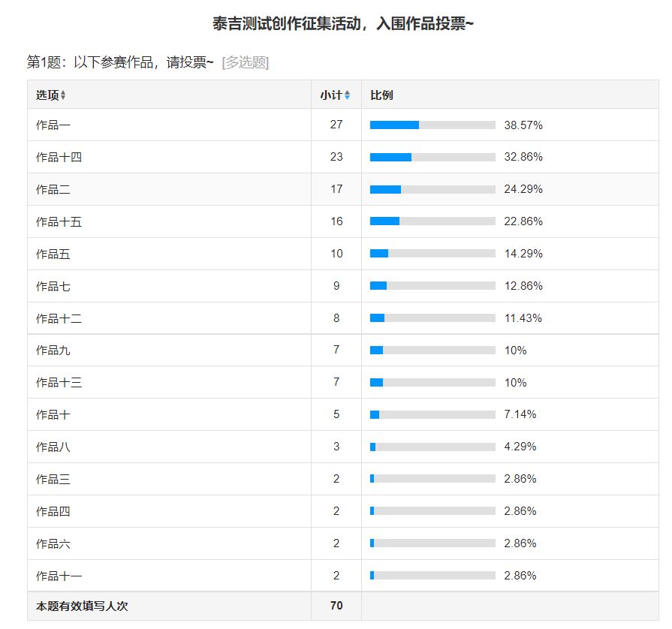Click the 12.86% percentage text for 作品七
The image size is (672, 629).
523,286
